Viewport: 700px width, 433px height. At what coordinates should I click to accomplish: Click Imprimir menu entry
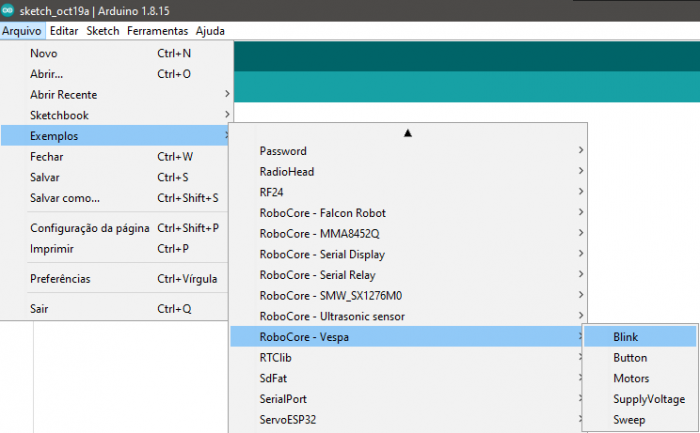pyautogui.click(x=117, y=249)
